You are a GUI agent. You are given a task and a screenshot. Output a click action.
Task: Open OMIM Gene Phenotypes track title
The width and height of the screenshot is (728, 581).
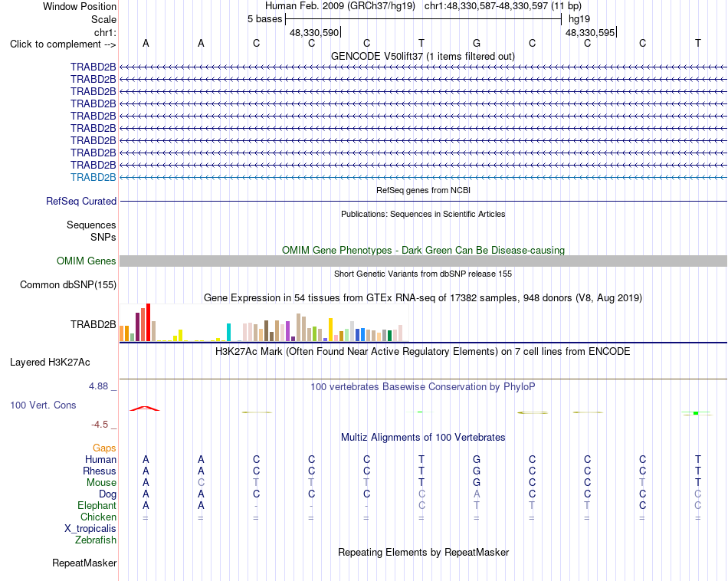423,250
